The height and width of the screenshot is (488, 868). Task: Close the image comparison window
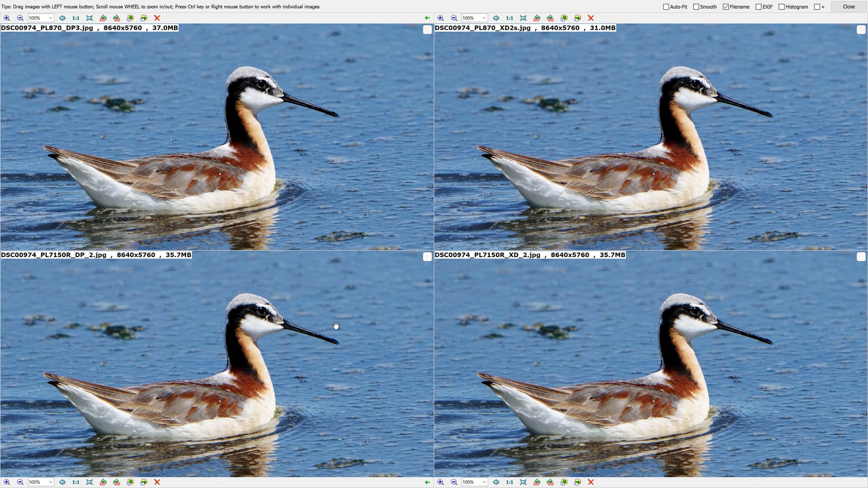click(x=849, y=7)
